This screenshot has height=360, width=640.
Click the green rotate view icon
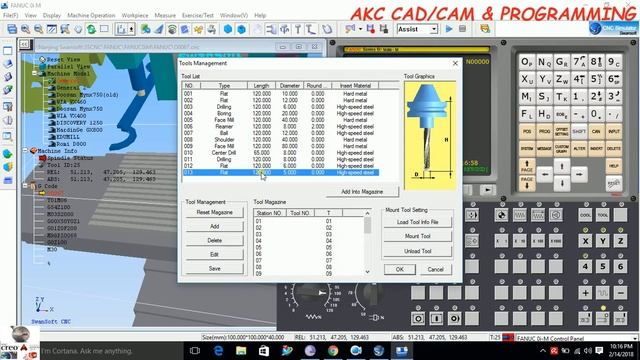coord(91,29)
